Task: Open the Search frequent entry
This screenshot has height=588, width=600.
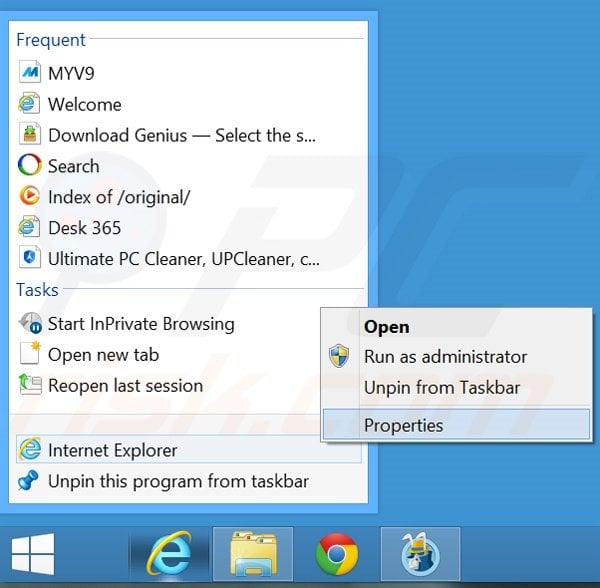Action: coord(73,166)
